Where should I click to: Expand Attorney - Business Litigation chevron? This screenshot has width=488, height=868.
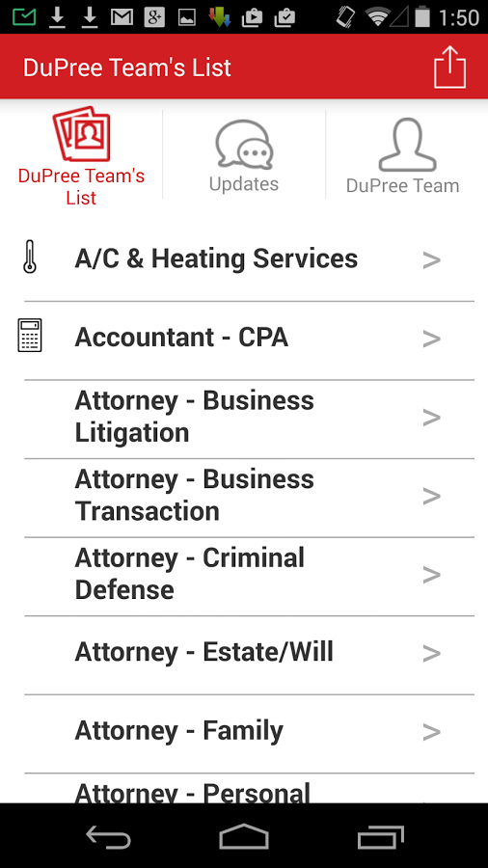click(431, 418)
